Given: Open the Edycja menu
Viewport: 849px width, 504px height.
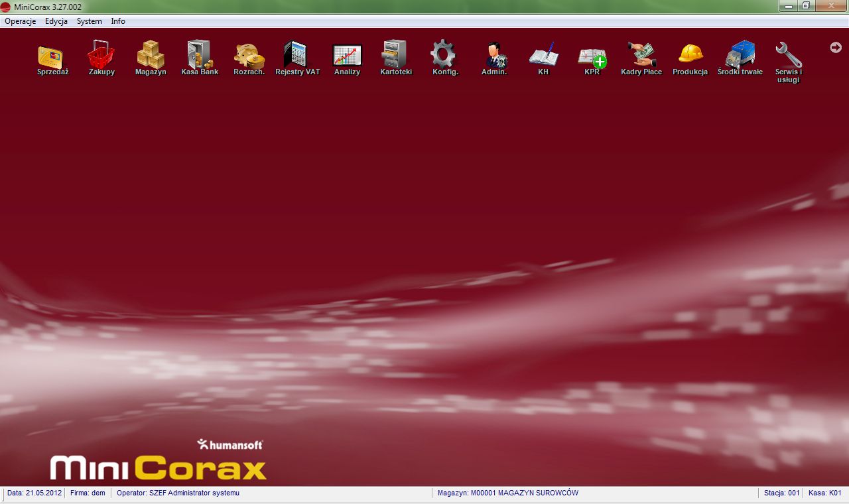Looking at the screenshot, I should (56, 21).
